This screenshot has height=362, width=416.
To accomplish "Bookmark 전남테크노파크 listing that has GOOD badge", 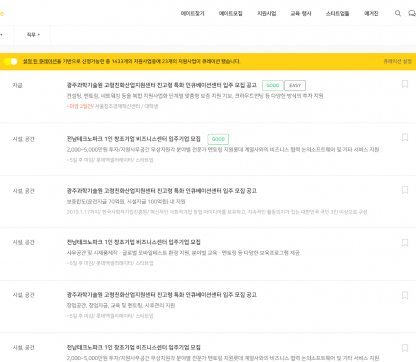I will (405, 137).
